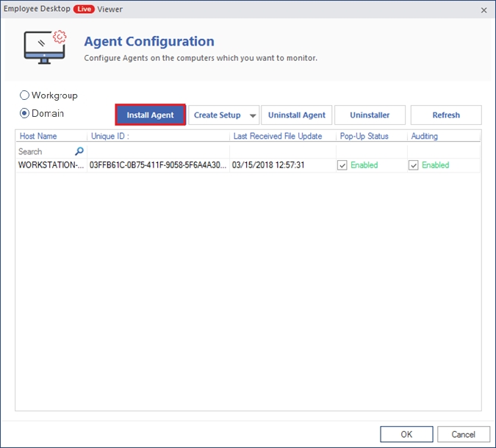Select the Domain radio option

coord(25,113)
